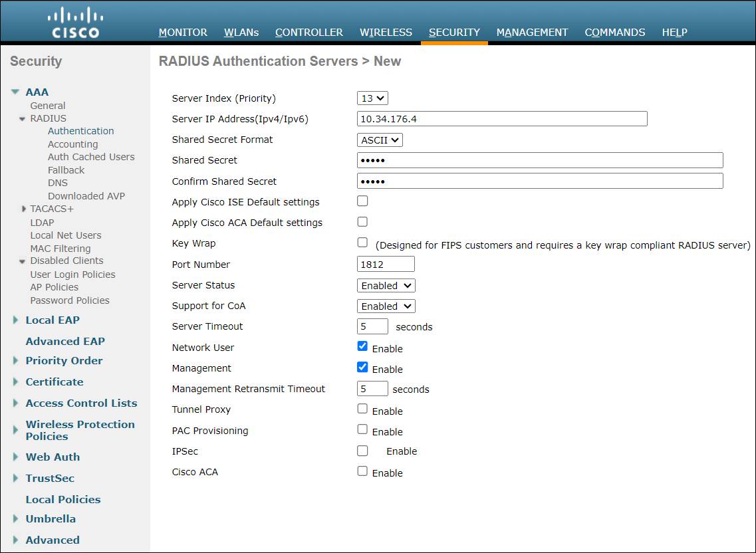Open the Server Status dropdown

pyautogui.click(x=386, y=285)
